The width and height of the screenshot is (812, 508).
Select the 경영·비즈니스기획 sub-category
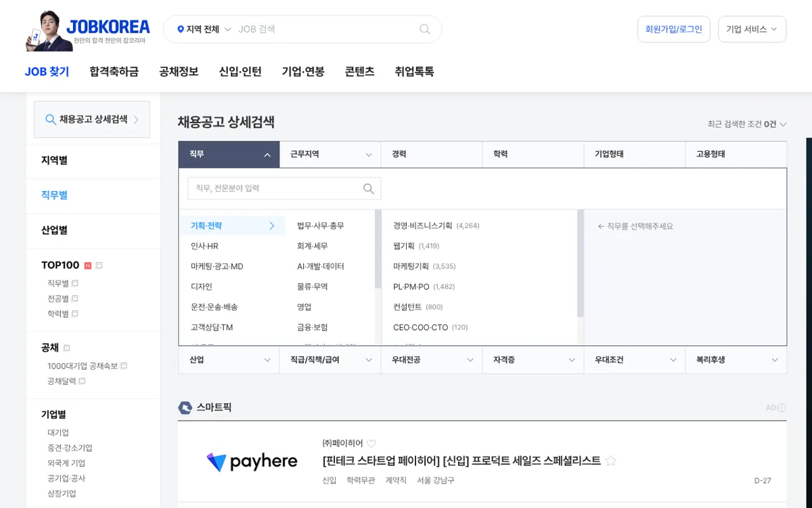[x=436, y=226]
